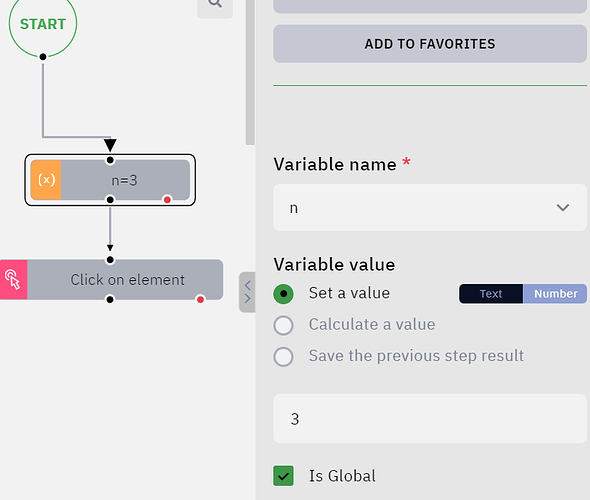Switch value type to Number
The width and height of the screenshot is (590, 500).
click(x=555, y=293)
